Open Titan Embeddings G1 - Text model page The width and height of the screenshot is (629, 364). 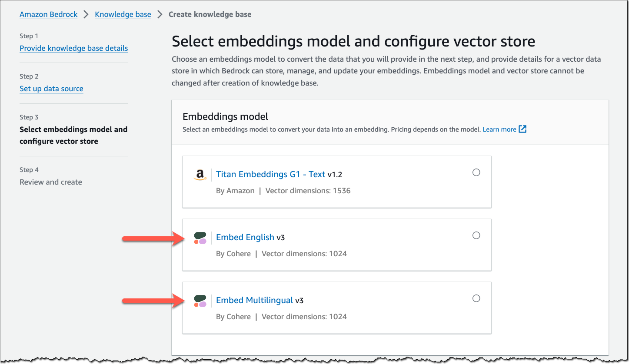[270, 174]
